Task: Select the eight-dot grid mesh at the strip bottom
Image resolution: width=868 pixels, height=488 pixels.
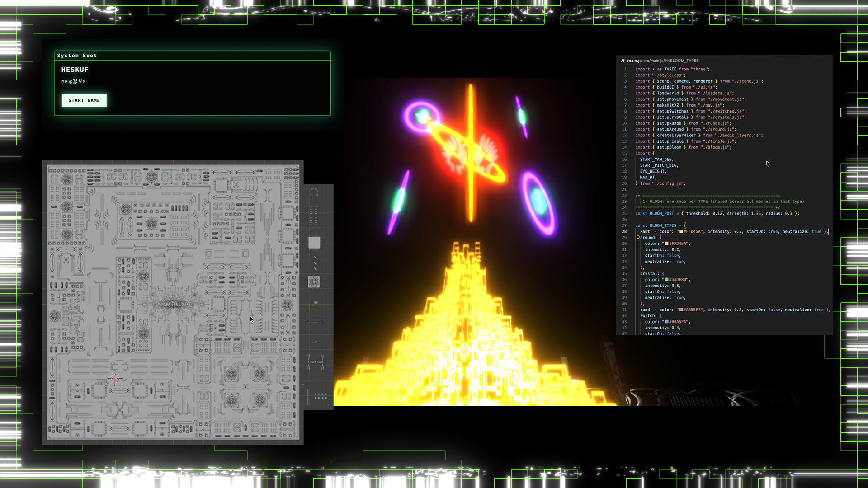Action: coord(321,396)
